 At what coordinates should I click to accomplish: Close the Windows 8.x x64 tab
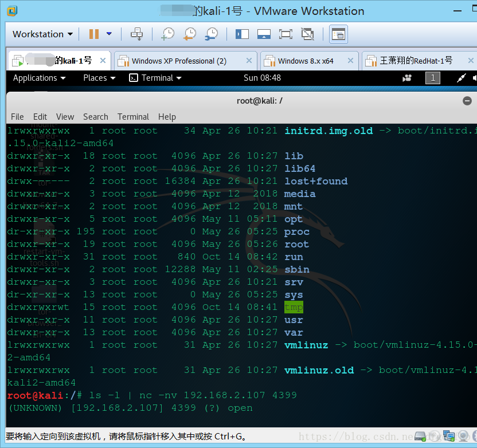[350, 61]
